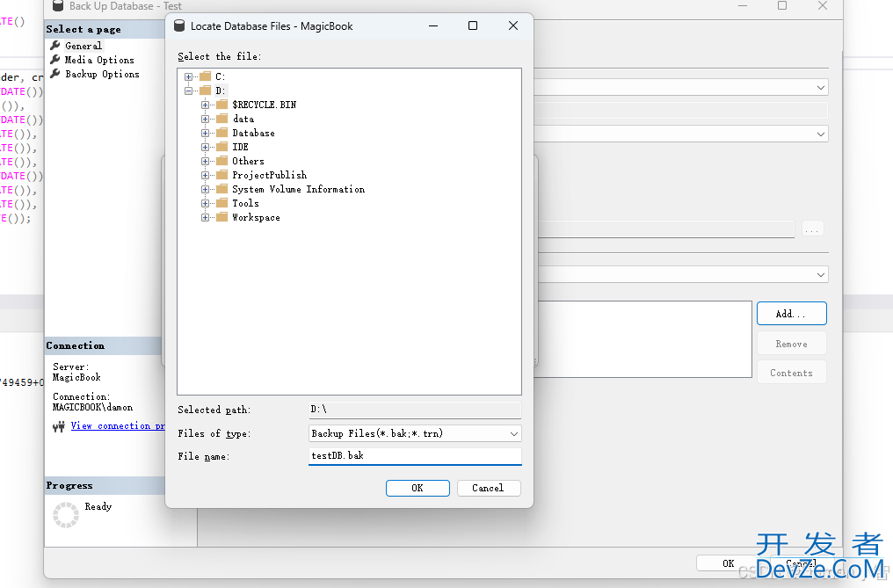Image resolution: width=893 pixels, height=588 pixels.
Task: Select the data folder name
Action: coord(243,119)
